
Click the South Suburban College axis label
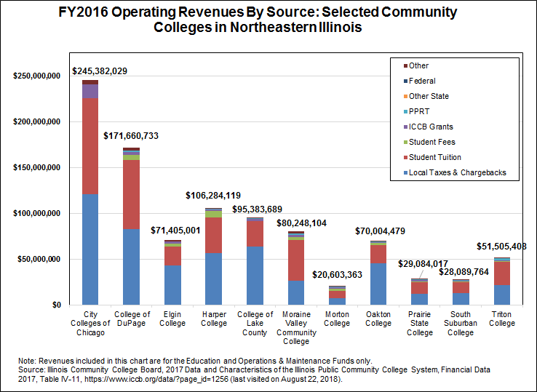coord(461,323)
